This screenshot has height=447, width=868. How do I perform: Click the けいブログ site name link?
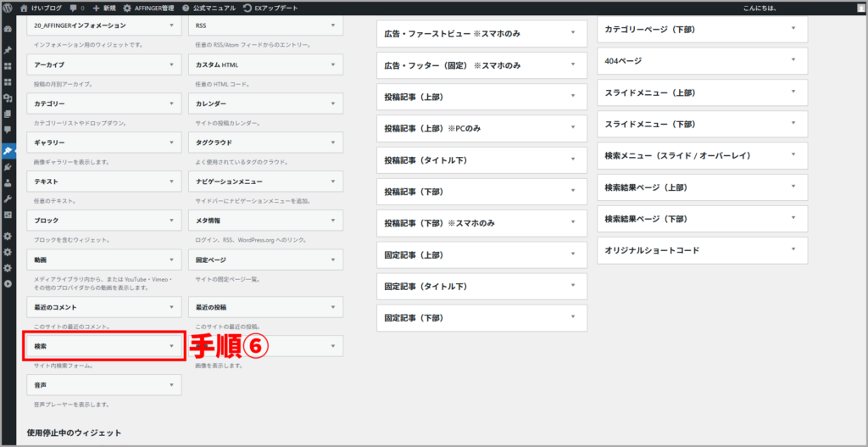41,8
